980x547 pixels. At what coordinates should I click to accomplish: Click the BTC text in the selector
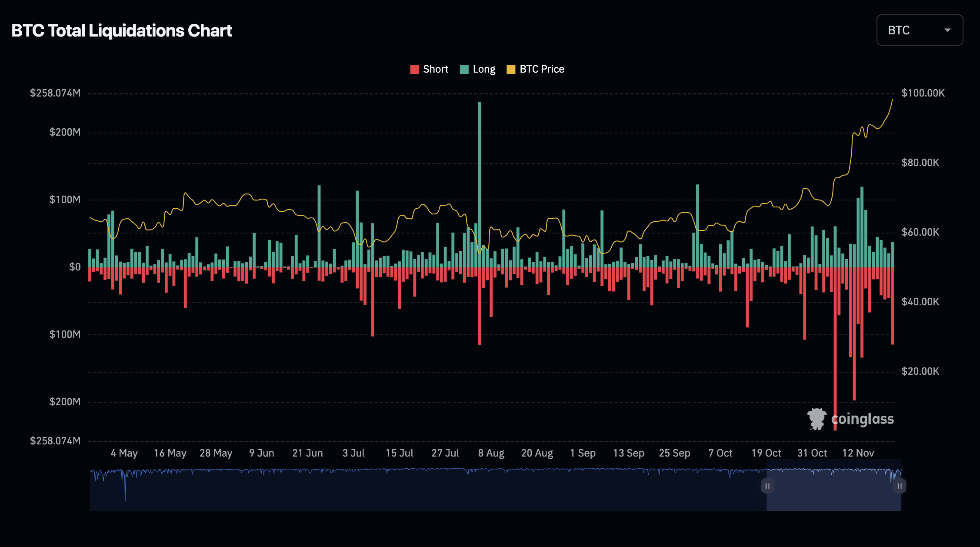tap(898, 30)
